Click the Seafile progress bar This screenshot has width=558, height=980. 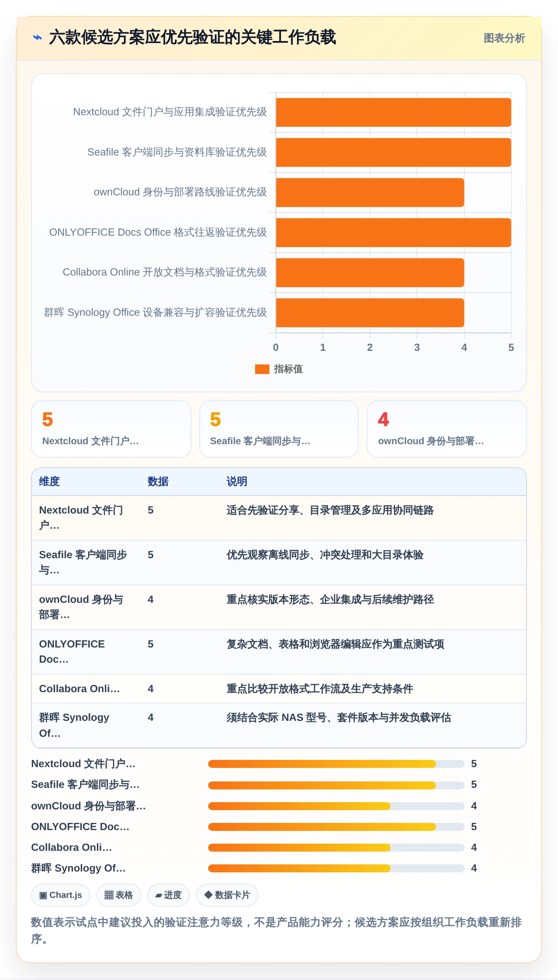click(336, 785)
